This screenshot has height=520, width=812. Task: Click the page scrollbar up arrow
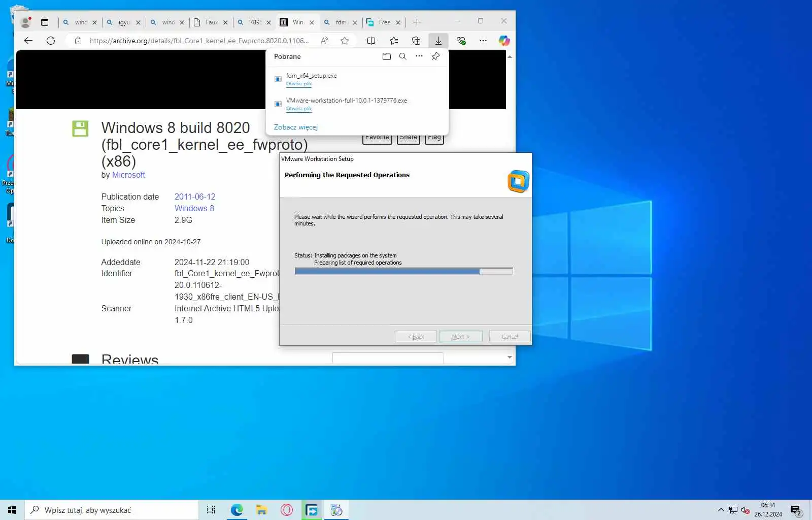click(510, 56)
